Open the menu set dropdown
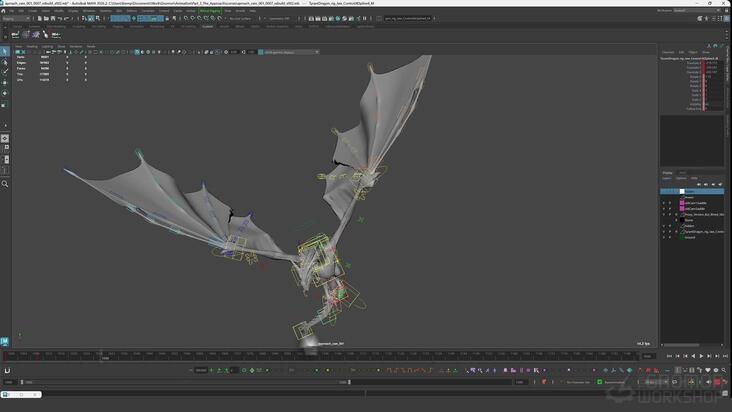This screenshot has height=412, width=732. coord(16,18)
